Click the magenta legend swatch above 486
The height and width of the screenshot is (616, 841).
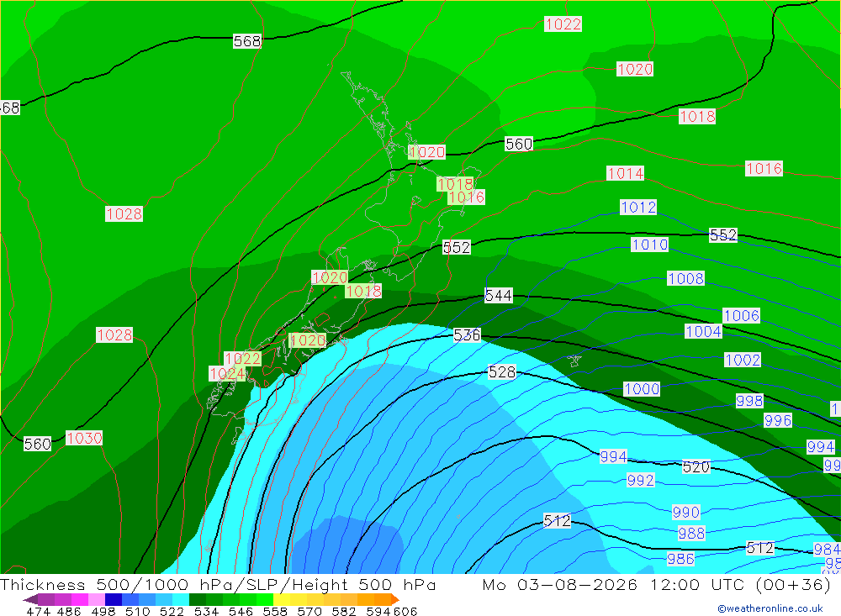79,599
